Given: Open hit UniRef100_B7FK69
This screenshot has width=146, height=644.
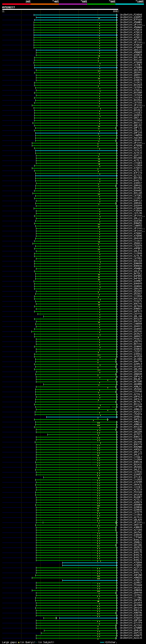Looking at the screenshot, I should click(131, 20).
